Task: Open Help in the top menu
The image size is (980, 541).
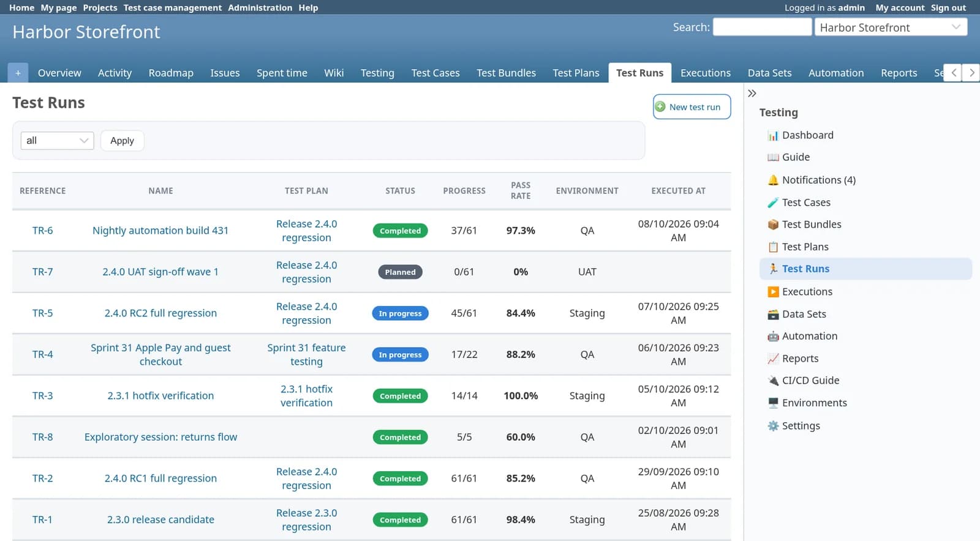Action: click(x=308, y=8)
